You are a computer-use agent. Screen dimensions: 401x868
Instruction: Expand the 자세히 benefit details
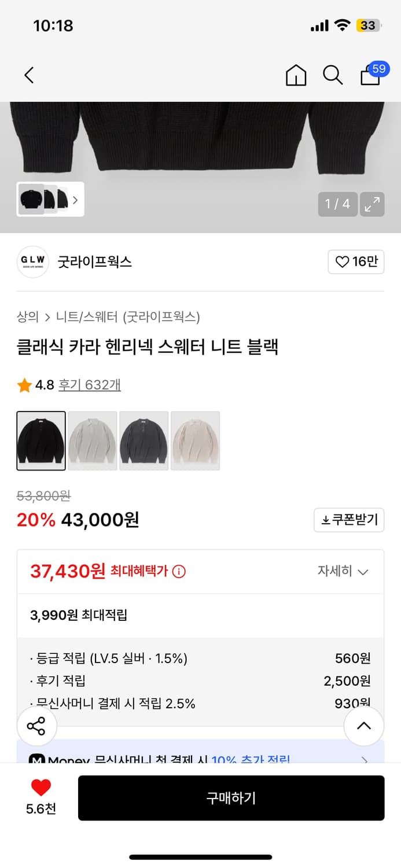[344, 571]
